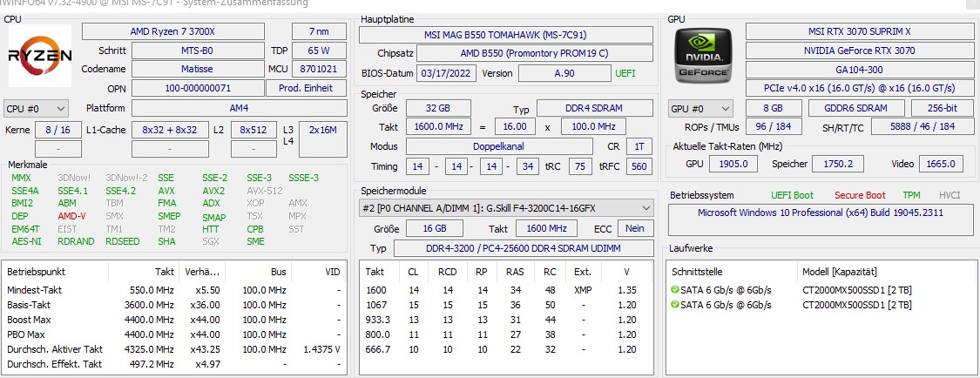This screenshot has width=980, height=378.
Task: Click the PCIe v4.0 x16 link field
Action: pyautogui.click(x=860, y=88)
